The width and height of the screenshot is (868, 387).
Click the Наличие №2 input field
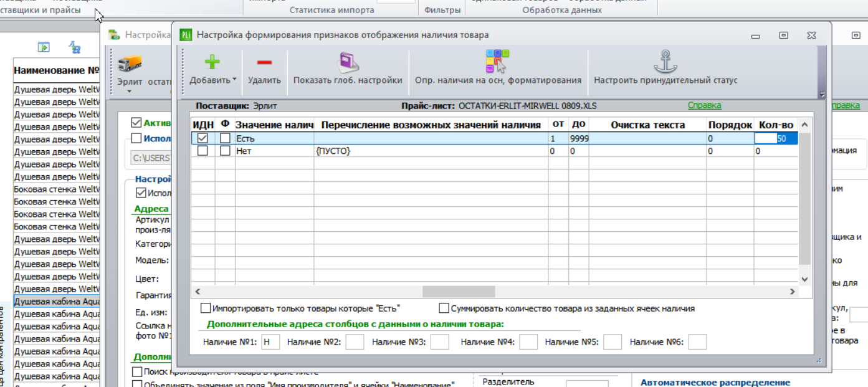pos(355,342)
